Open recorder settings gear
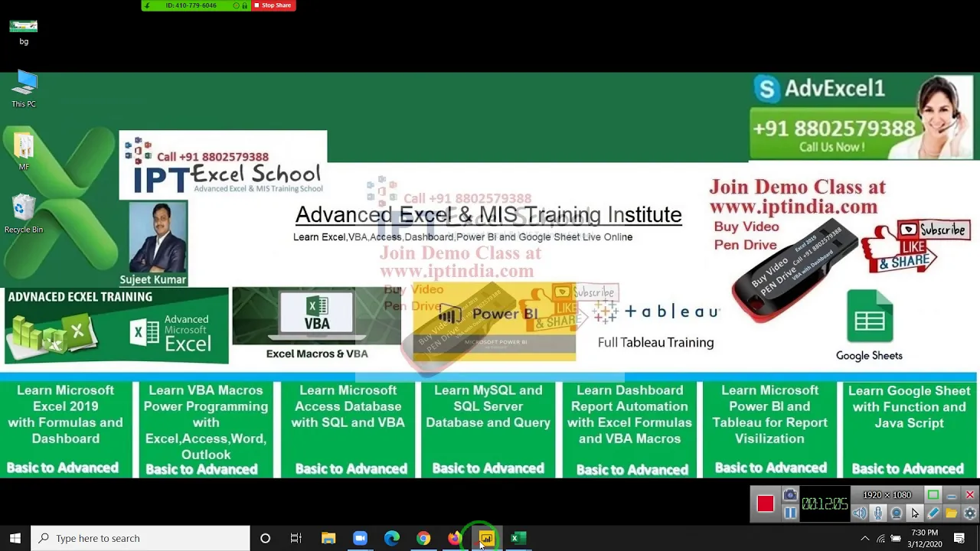Image resolution: width=980 pixels, height=551 pixels. point(970,514)
